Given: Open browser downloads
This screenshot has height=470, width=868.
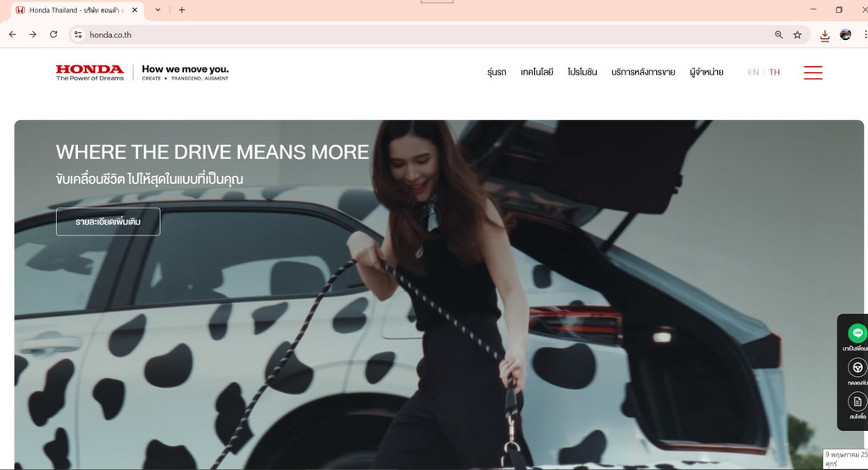Looking at the screenshot, I should 825,36.
